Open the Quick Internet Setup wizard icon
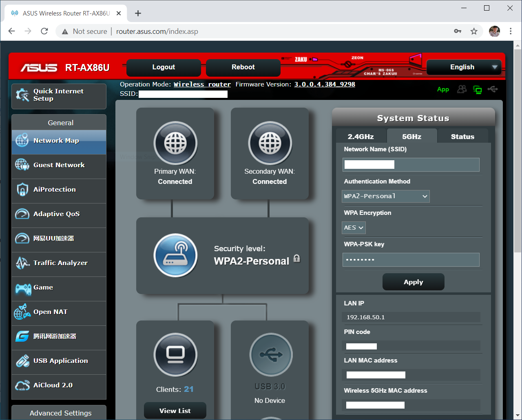The width and height of the screenshot is (522, 420). point(22,95)
